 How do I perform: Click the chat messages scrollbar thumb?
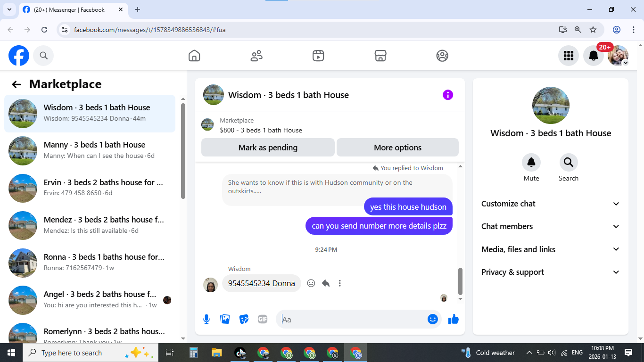coord(460,281)
